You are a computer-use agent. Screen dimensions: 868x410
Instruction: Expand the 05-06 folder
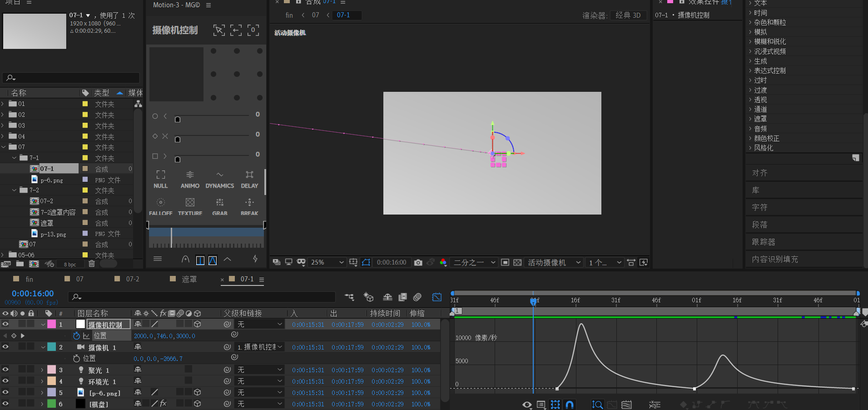pyautogui.click(x=3, y=255)
